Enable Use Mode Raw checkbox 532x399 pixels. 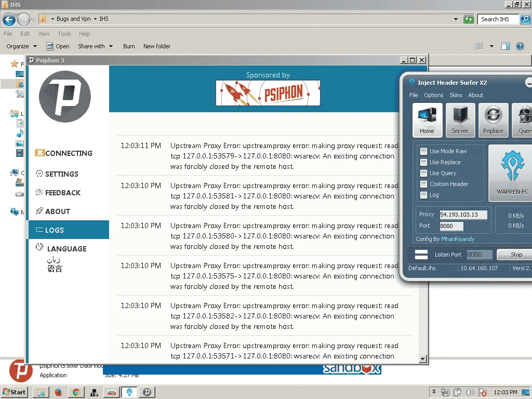(x=423, y=151)
